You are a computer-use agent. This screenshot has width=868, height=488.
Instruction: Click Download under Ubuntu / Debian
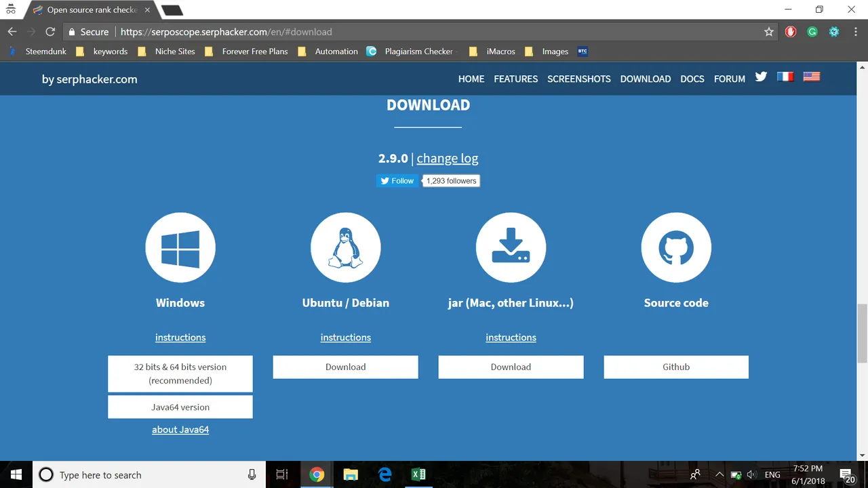point(346,367)
